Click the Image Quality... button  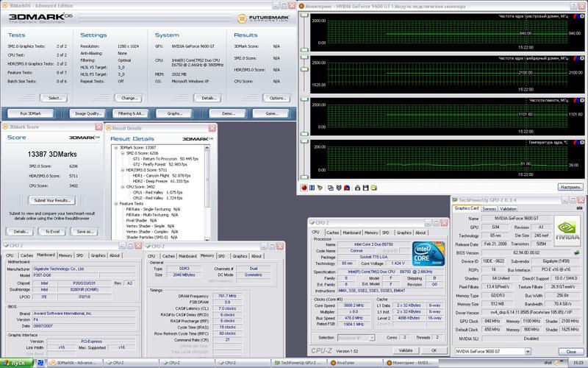(88, 113)
